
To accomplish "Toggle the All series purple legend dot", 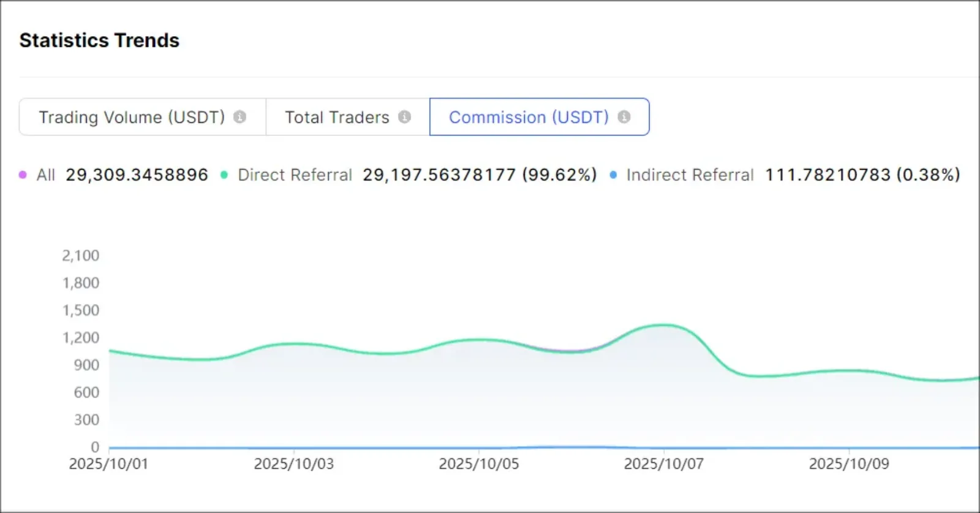I will (23, 175).
